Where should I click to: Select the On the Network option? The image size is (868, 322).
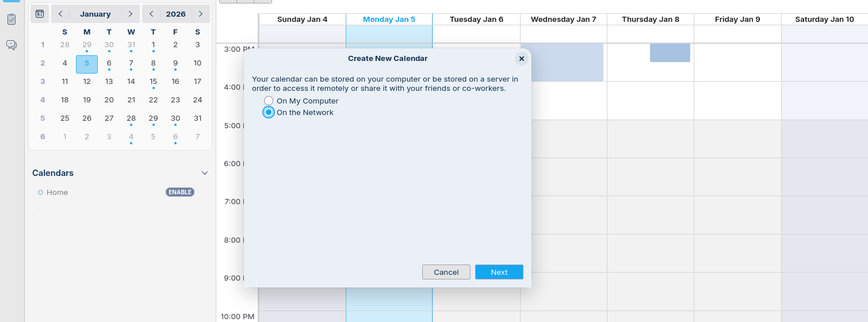click(269, 113)
